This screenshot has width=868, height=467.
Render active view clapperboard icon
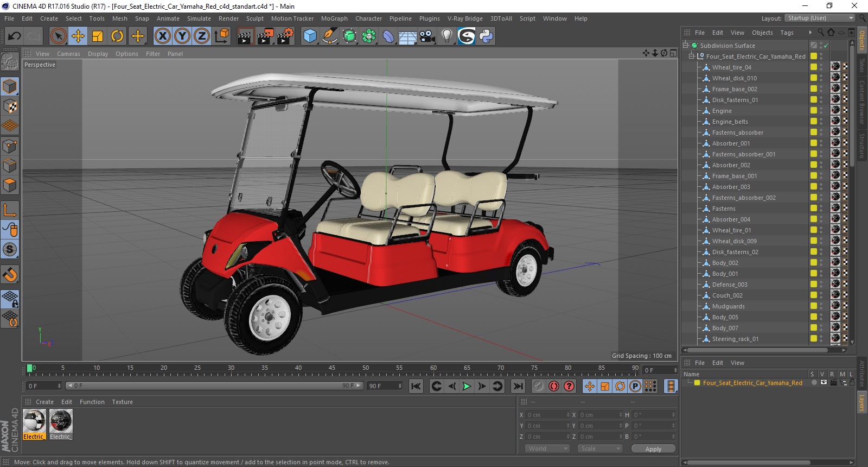[245, 36]
